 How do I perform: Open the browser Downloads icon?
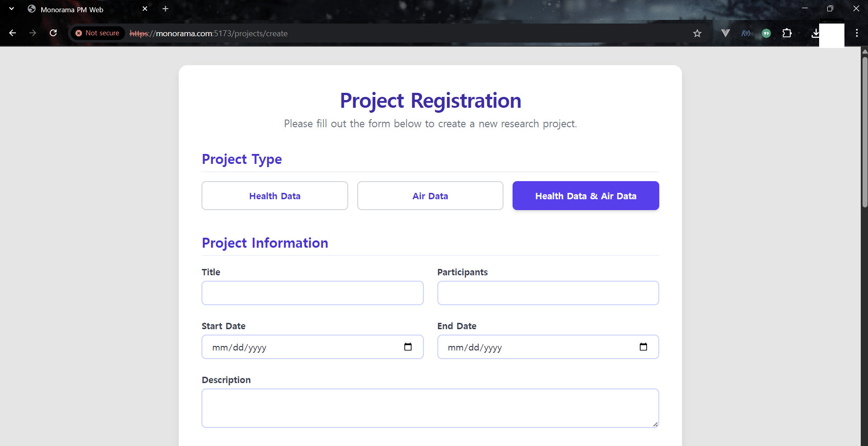click(815, 33)
